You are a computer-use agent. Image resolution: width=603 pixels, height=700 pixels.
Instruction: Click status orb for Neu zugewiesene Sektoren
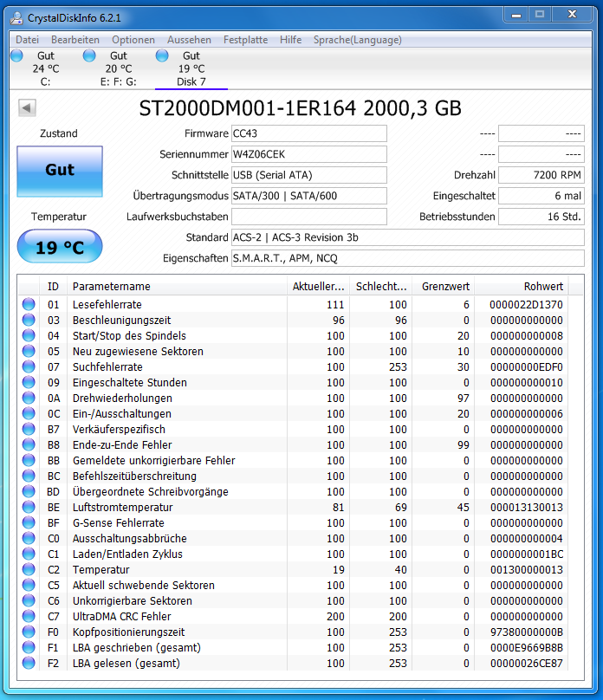point(29,351)
